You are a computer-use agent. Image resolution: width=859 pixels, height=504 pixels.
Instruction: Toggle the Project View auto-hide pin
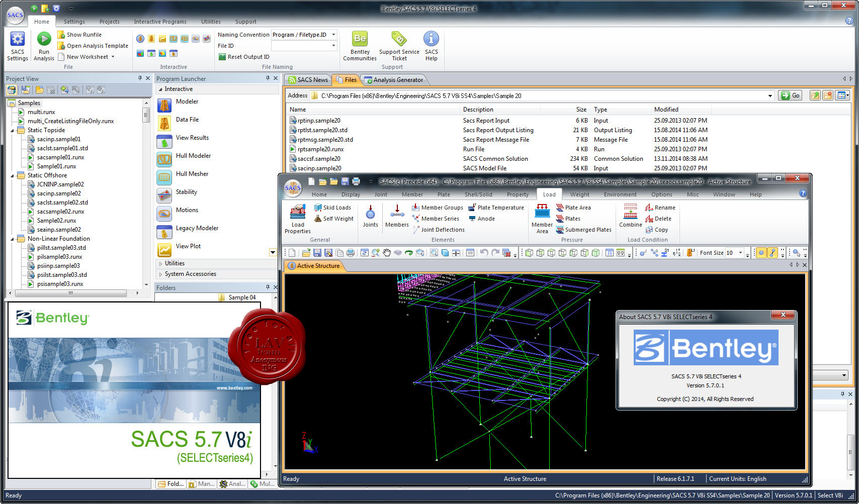[140, 78]
